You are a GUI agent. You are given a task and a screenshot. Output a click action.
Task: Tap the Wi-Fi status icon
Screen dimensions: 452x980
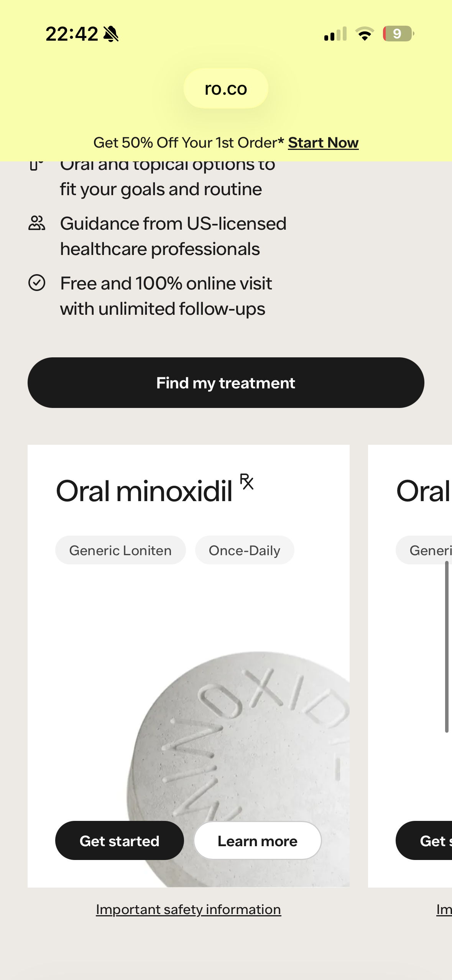coord(365,34)
